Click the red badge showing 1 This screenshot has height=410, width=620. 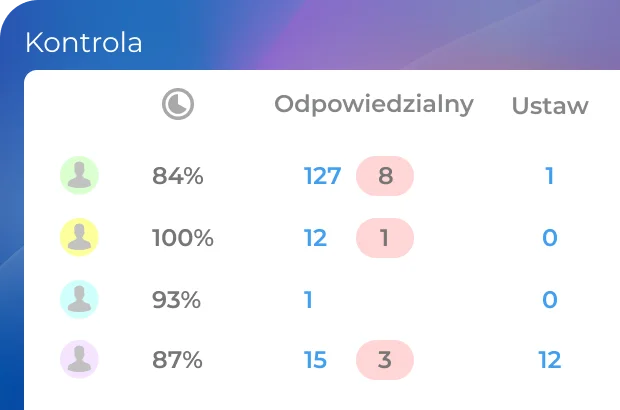385,238
